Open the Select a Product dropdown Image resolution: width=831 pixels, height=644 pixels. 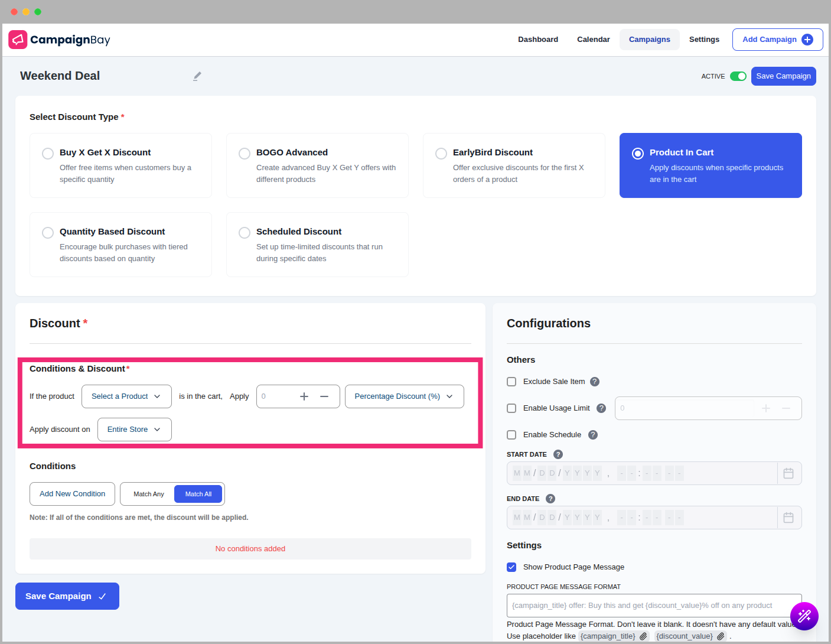[x=126, y=396]
